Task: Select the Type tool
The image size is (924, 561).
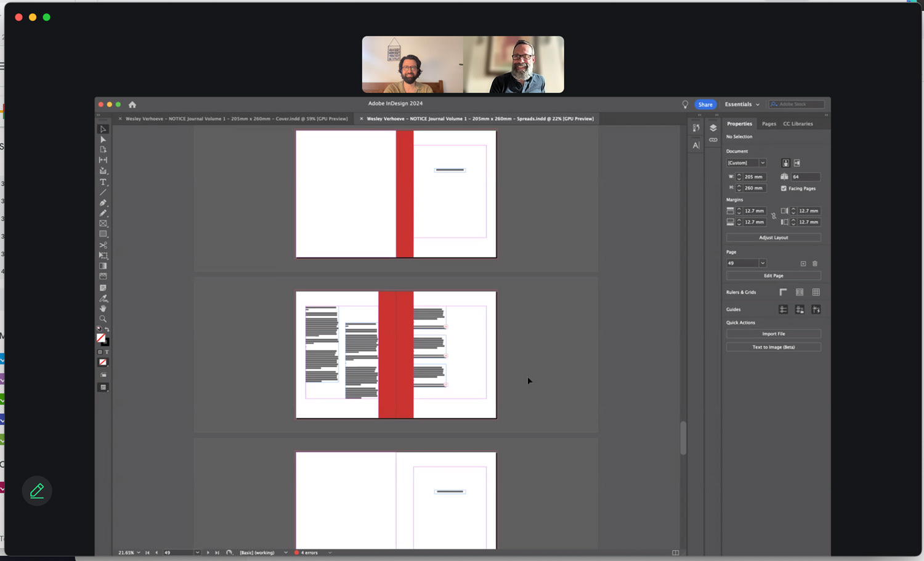Action: coord(103,182)
